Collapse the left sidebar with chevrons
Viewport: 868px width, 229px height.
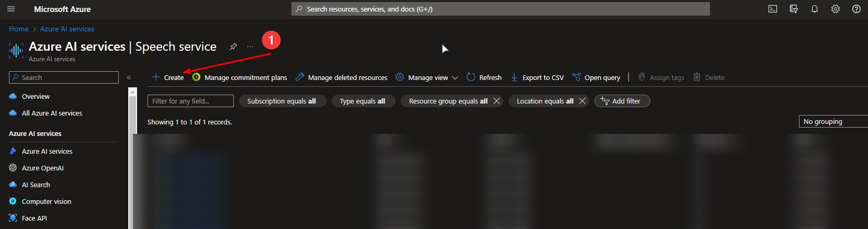129,77
